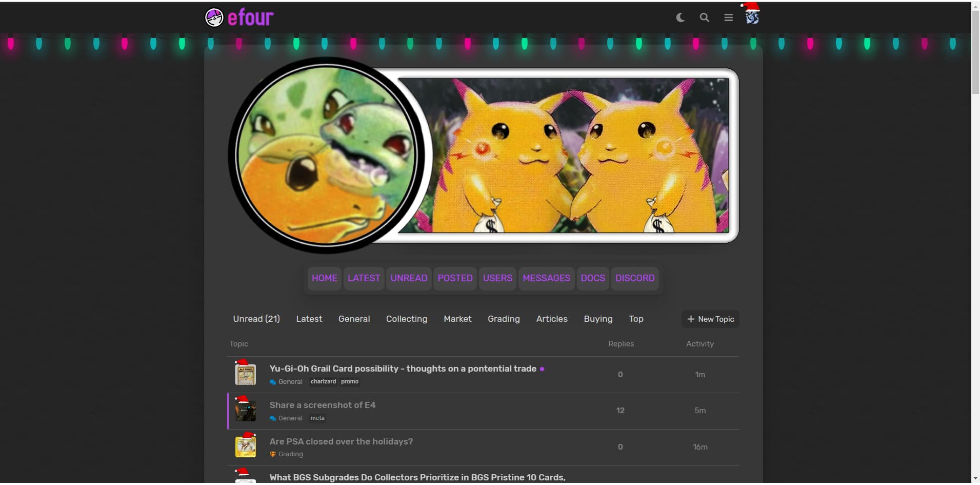Open the USERS navigation button
The height and width of the screenshot is (485, 980).
click(497, 278)
